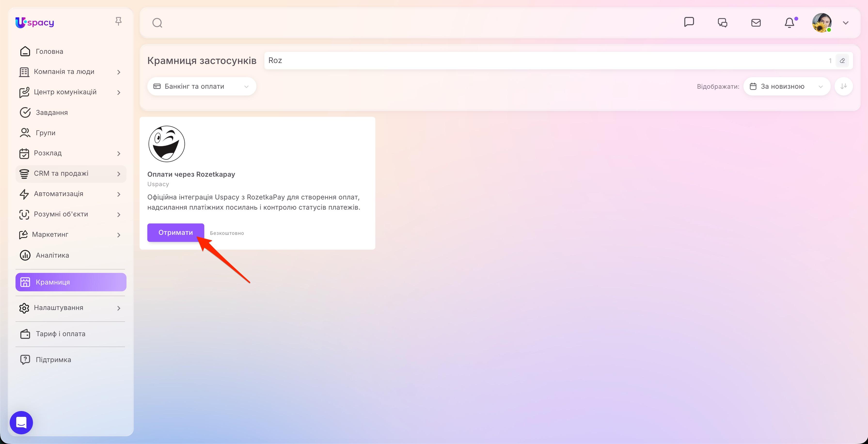Click the Головна home icon
Image resolution: width=868 pixels, height=444 pixels.
[x=25, y=51]
